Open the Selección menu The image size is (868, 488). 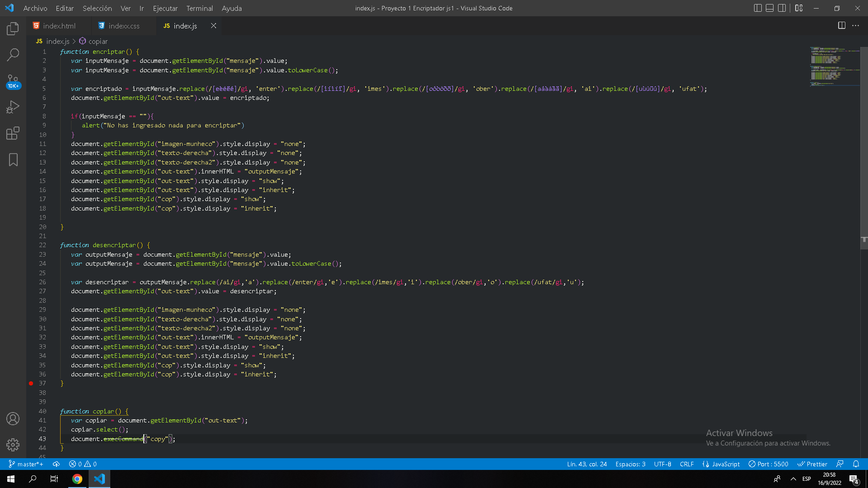pos(97,8)
